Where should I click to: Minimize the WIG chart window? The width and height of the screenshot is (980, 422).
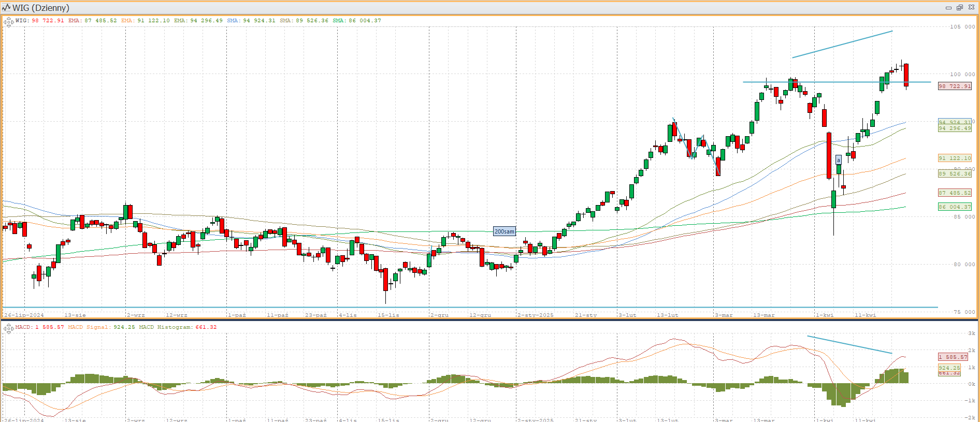point(948,8)
